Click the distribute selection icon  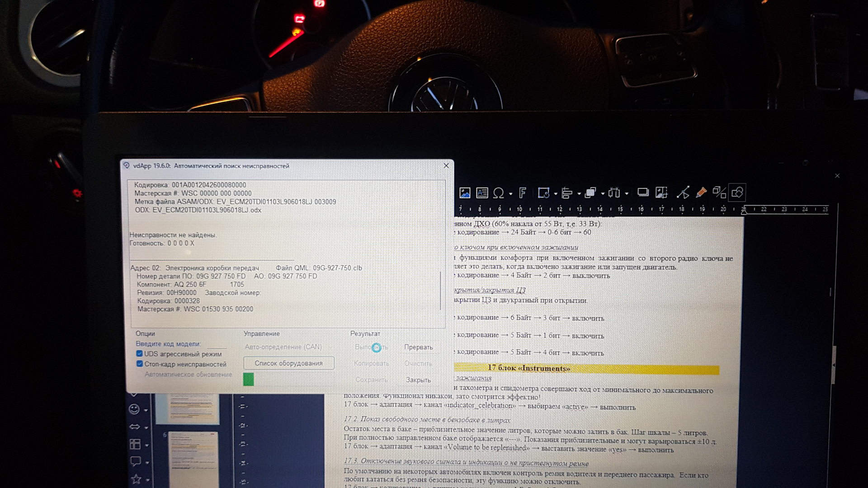point(614,193)
